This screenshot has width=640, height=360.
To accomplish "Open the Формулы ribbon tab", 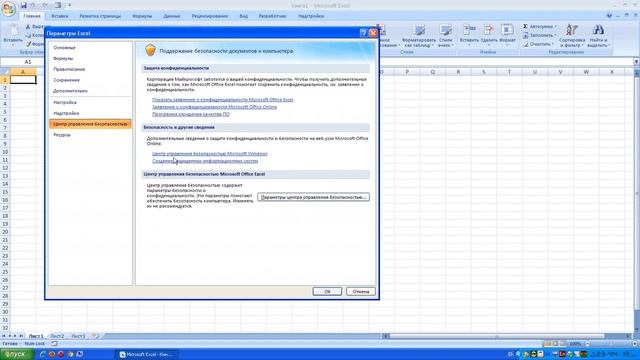I will coord(142,16).
